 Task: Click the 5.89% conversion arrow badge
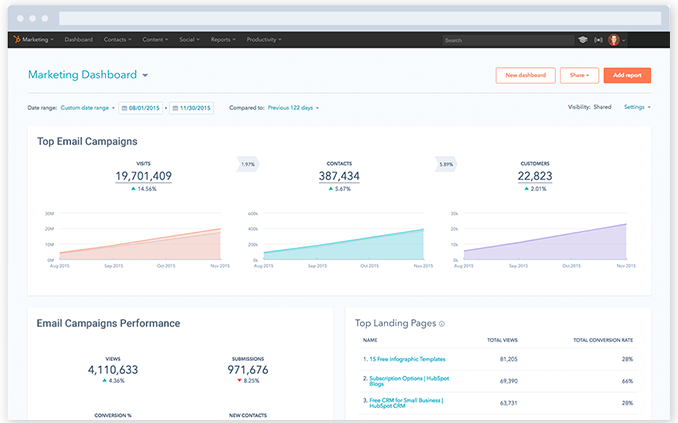point(446,164)
